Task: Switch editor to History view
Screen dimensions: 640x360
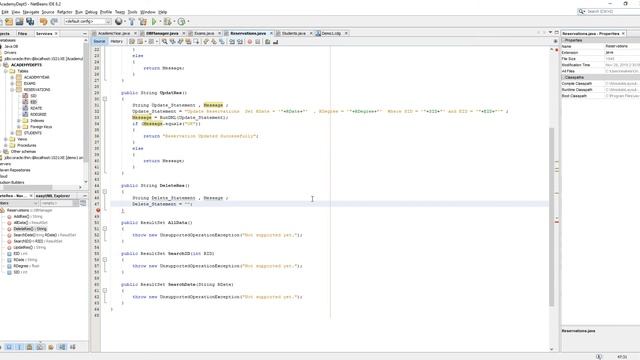Action: point(116,42)
